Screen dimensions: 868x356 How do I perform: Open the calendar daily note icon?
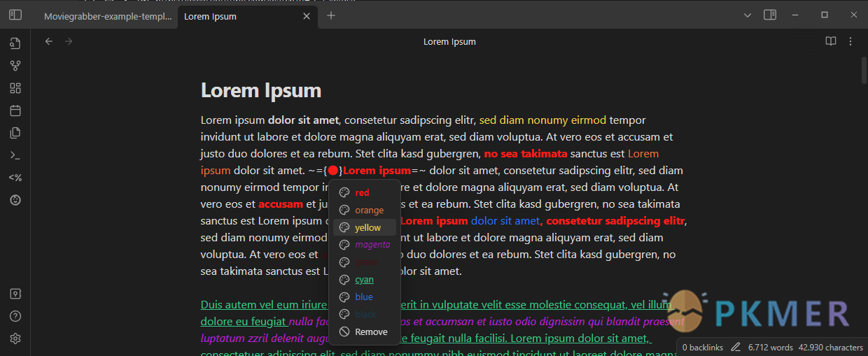[x=15, y=111]
